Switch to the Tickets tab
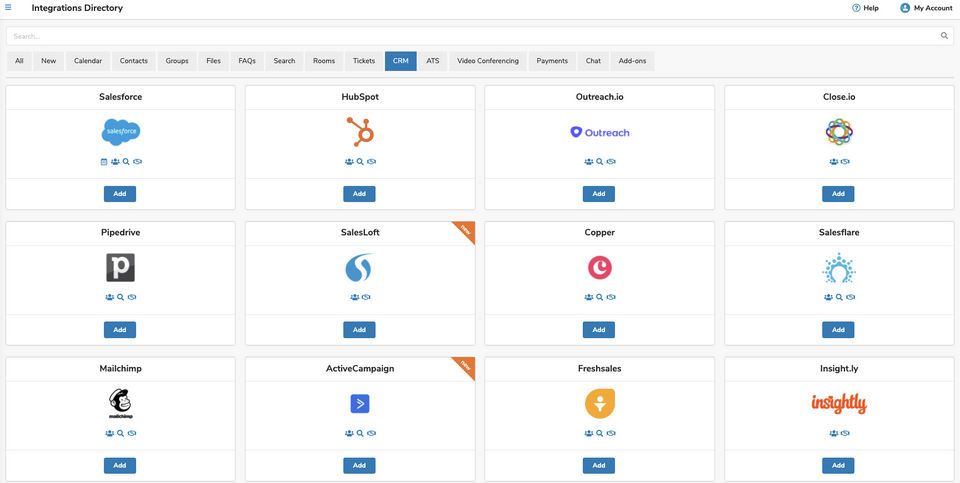This screenshot has height=483, width=960. [x=364, y=61]
